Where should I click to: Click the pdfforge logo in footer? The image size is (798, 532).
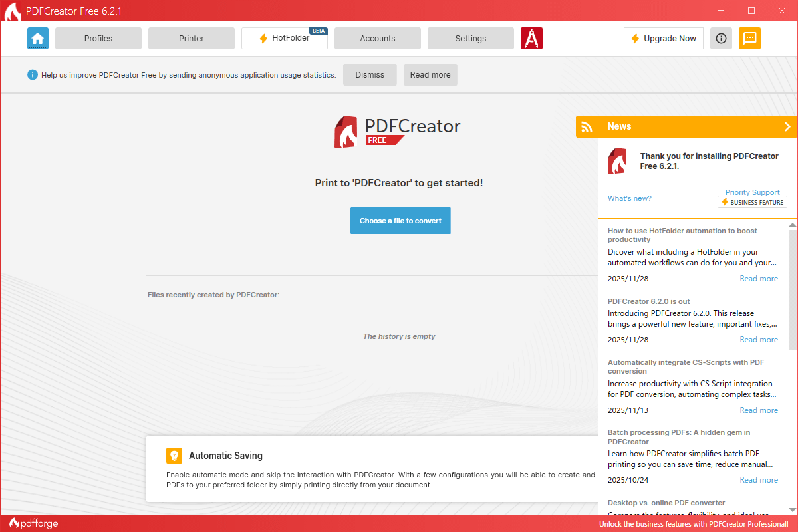(x=34, y=523)
